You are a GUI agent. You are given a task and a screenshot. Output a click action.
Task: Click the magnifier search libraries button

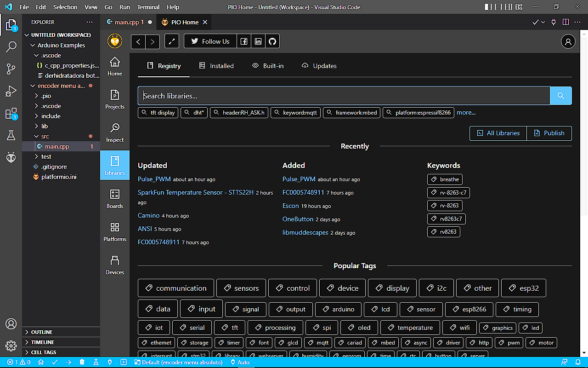tap(560, 96)
